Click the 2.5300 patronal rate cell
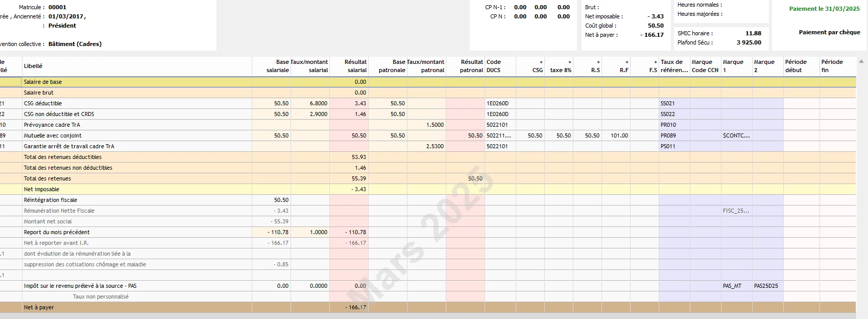868x319 pixels. point(435,146)
